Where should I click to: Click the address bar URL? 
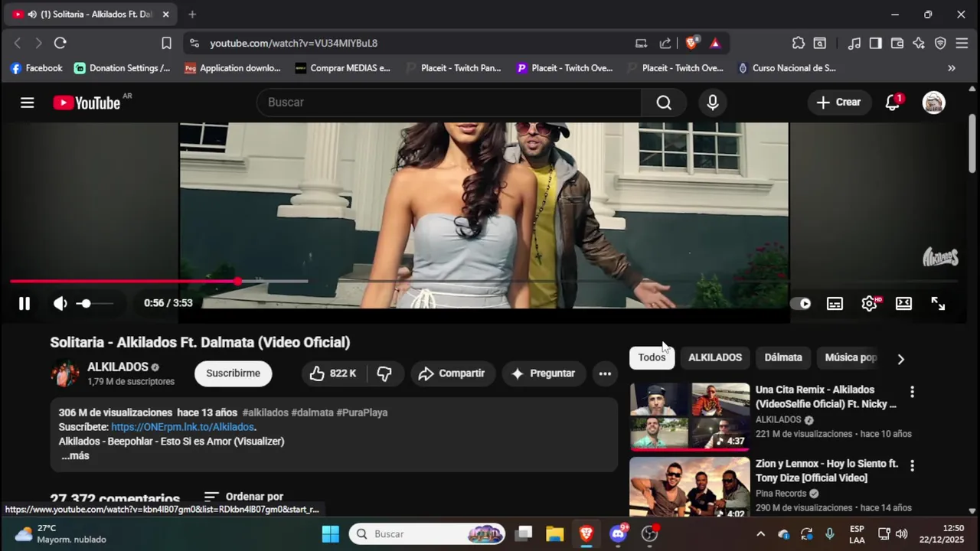coord(294,44)
